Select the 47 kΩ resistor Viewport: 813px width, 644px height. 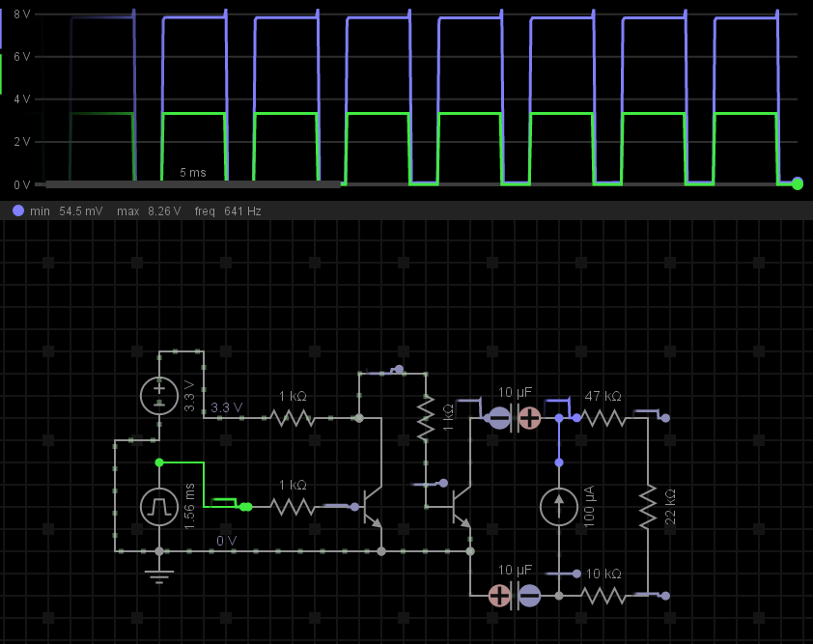[x=603, y=418]
